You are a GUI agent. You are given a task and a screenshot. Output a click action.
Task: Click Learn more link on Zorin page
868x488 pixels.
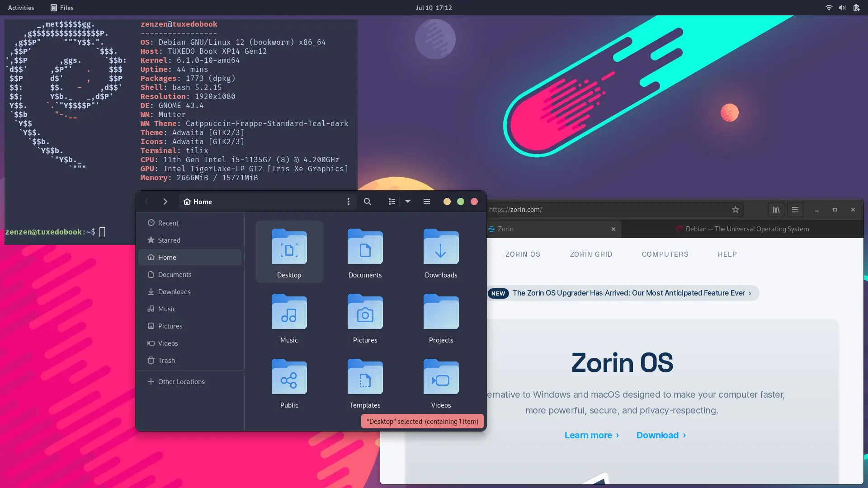[592, 435]
